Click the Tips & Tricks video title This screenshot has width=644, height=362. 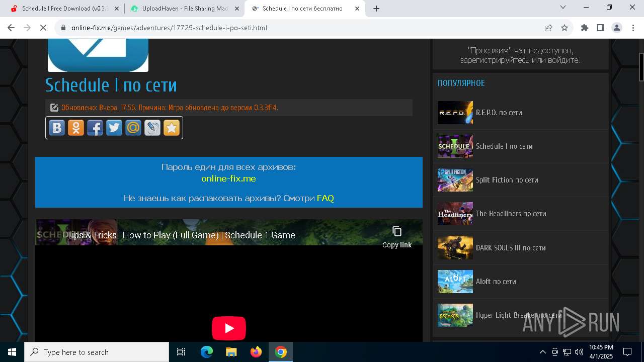(x=181, y=235)
